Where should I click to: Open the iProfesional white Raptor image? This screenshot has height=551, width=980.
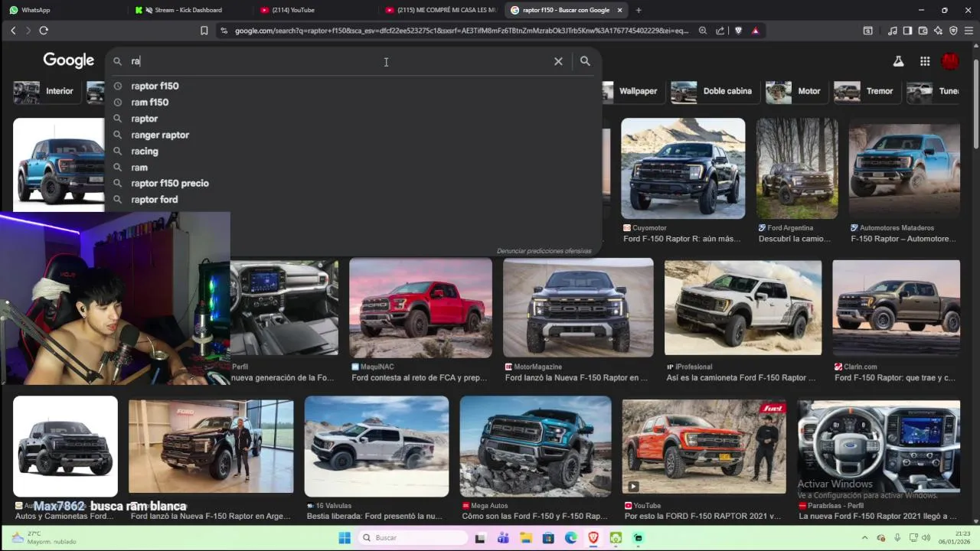click(743, 308)
